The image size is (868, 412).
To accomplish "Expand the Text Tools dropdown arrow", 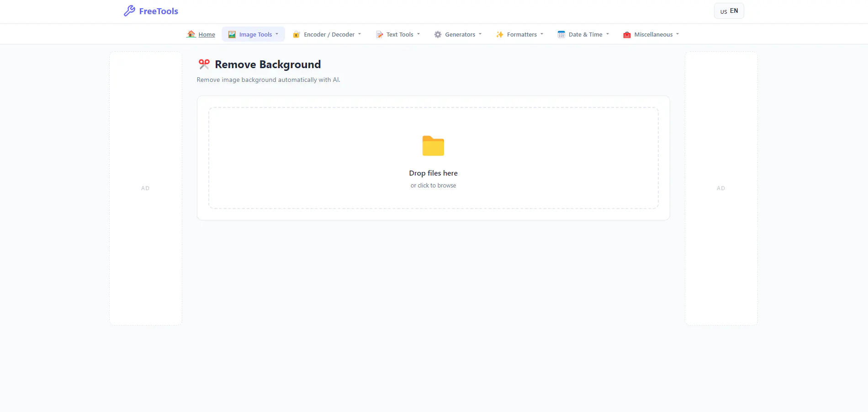I will (x=418, y=34).
